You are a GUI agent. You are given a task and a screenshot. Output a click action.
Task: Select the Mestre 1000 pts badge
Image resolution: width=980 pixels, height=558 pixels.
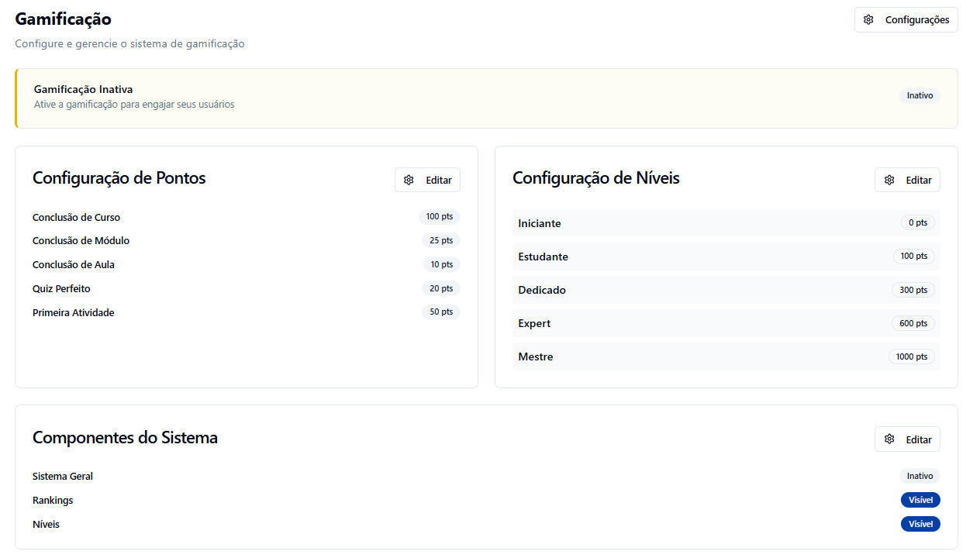point(911,356)
